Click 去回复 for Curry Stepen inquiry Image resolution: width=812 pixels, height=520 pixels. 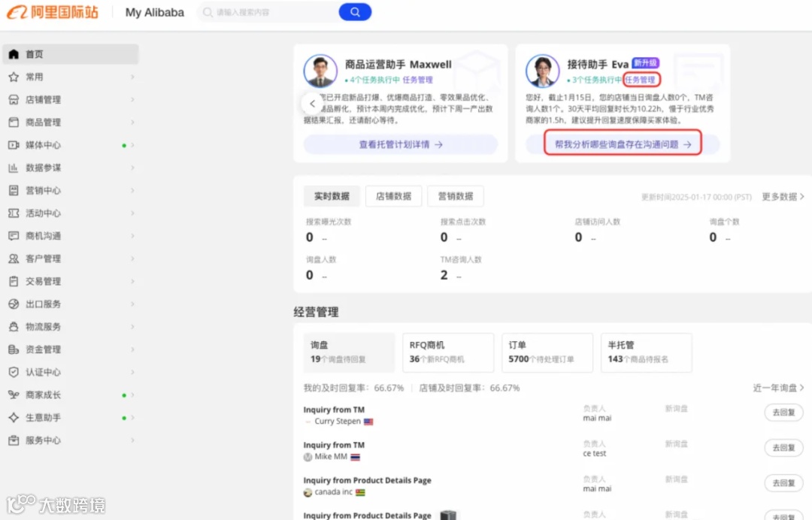(x=783, y=413)
